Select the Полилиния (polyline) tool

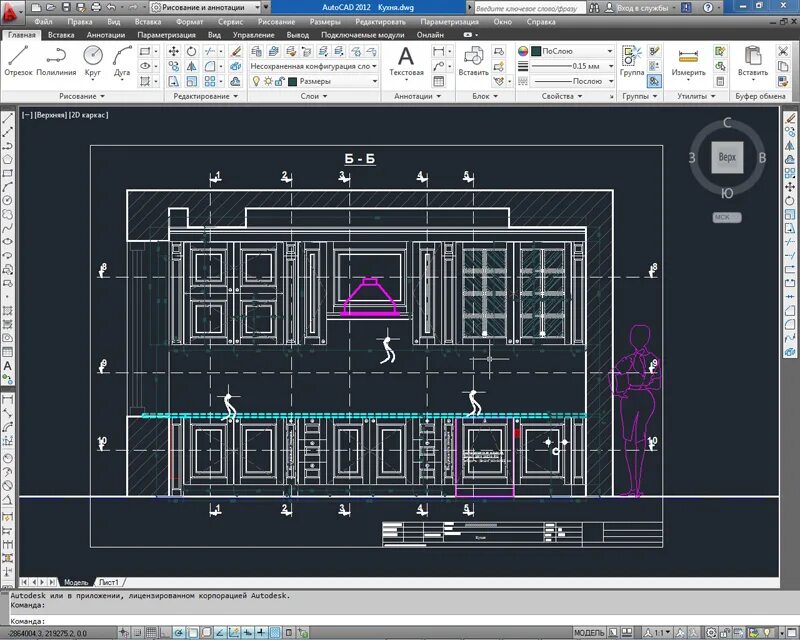click(x=56, y=61)
